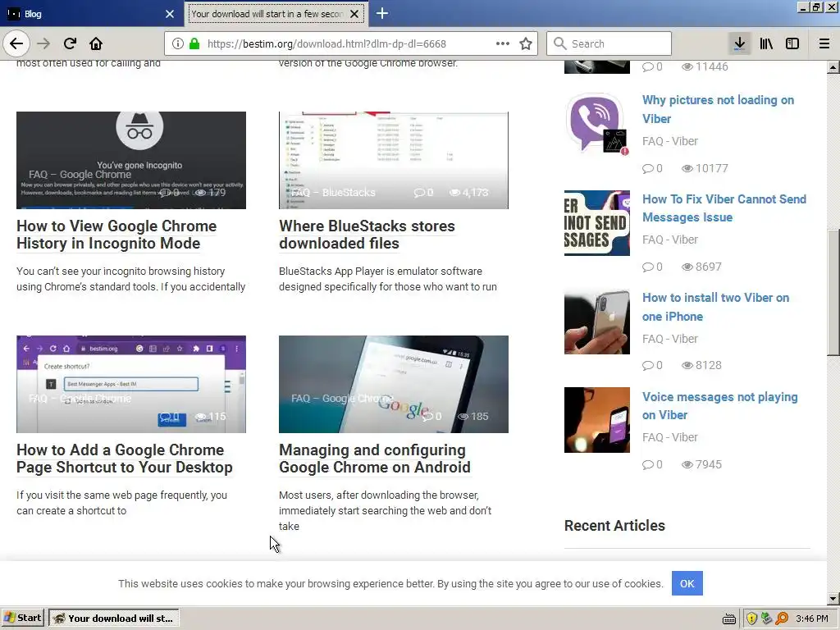Image resolution: width=840 pixels, height=630 pixels.
Task: Open the Windows Start menu
Action: (22, 619)
